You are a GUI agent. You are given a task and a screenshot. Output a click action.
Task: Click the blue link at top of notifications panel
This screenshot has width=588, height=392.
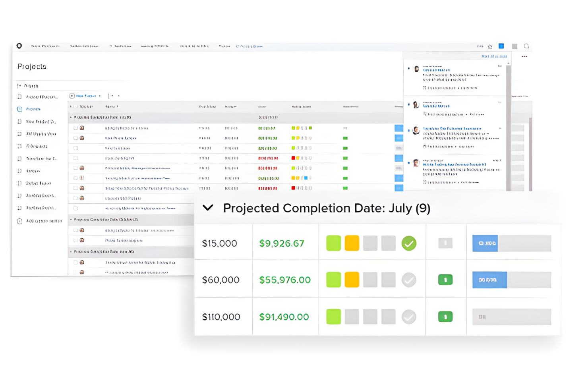494,56
